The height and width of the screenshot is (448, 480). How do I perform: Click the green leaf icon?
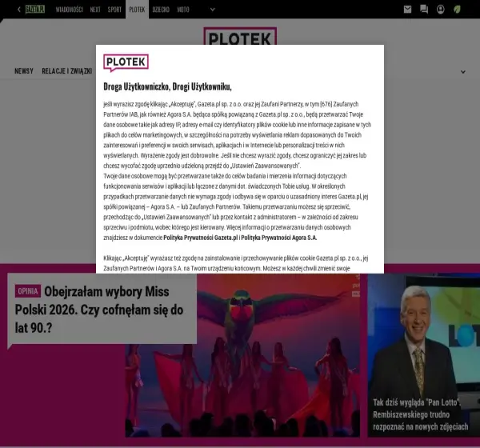457,10
